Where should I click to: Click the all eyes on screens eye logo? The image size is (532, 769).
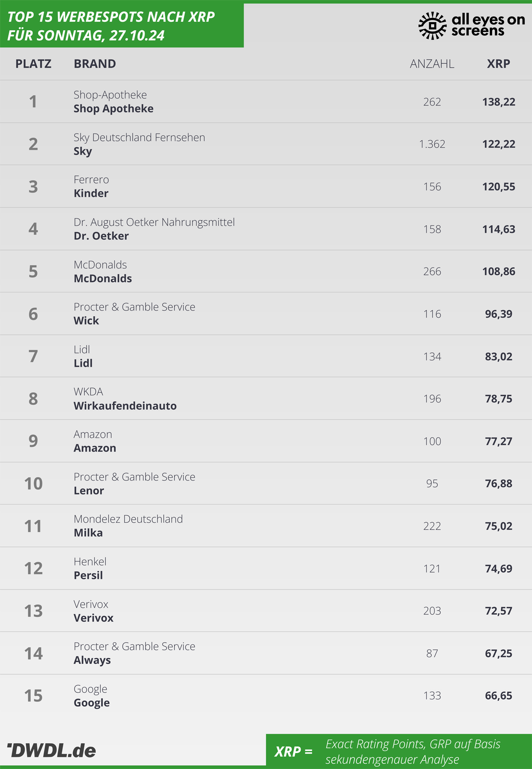pos(432,25)
